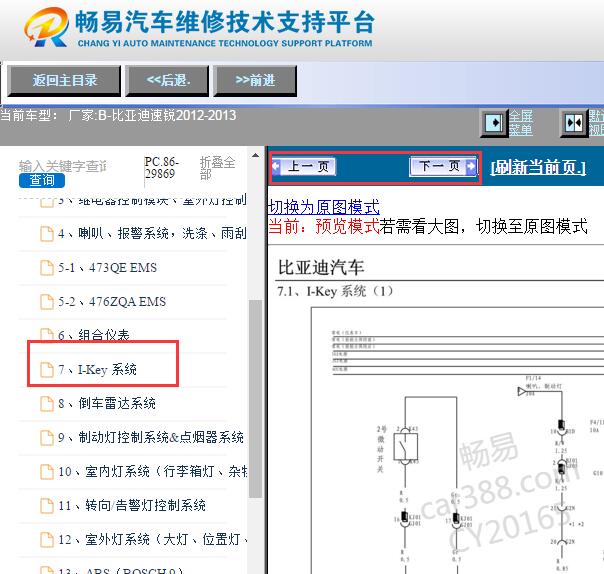
Task: Click the document icon beside 转向/告警灯控制系统
Action: pyautogui.click(x=47, y=505)
